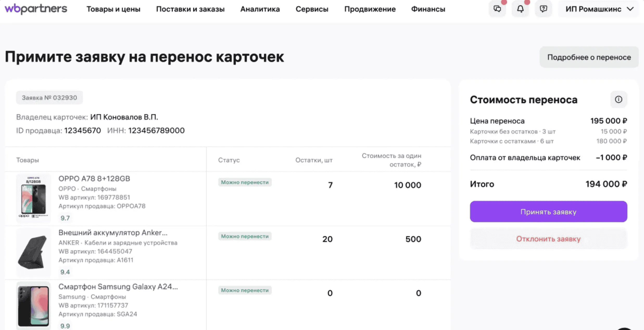
Task: Open the Аналитика section
Action: point(260,9)
